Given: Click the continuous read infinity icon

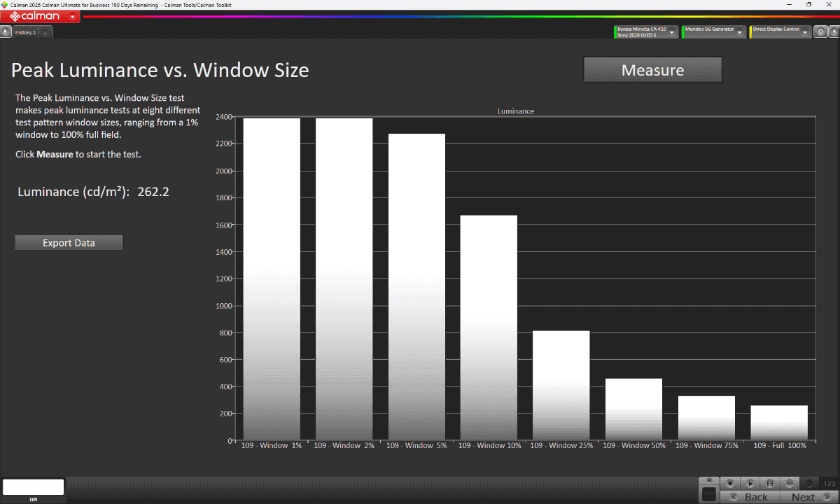Looking at the screenshot, I should [x=789, y=483].
